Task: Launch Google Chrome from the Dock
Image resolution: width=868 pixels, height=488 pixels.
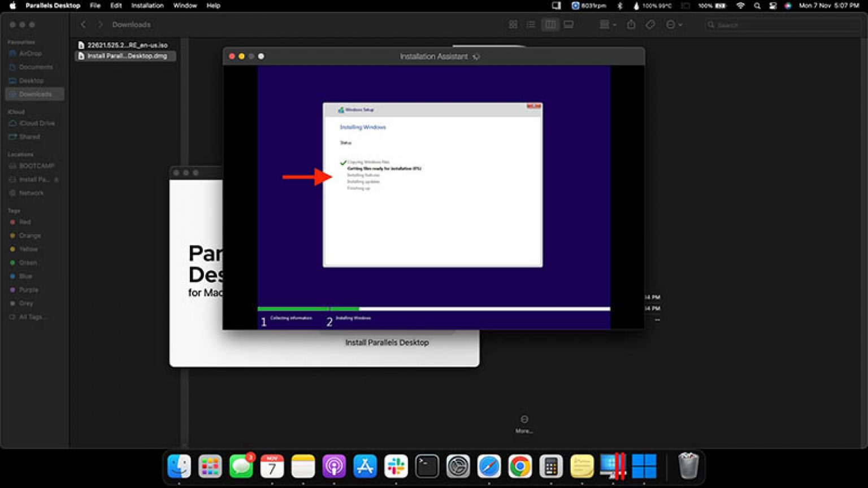Action: pyautogui.click(x=520, y=467)
